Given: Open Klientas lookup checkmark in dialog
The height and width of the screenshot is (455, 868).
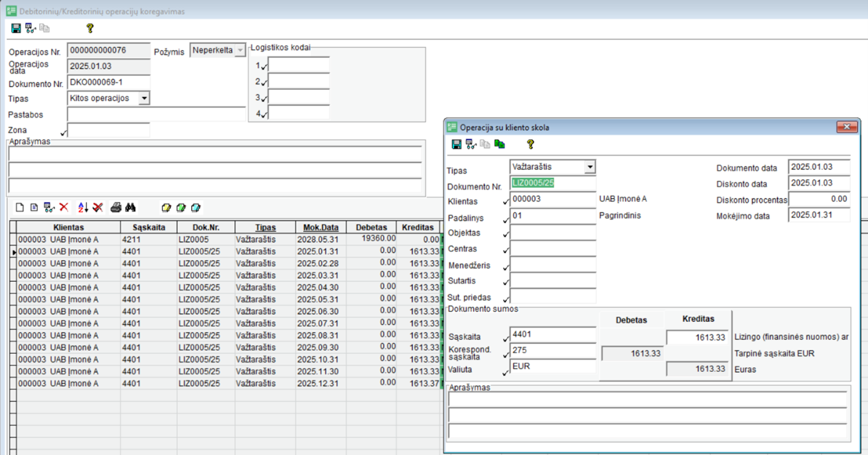Looking at the screenshot, I should (506, 202).
